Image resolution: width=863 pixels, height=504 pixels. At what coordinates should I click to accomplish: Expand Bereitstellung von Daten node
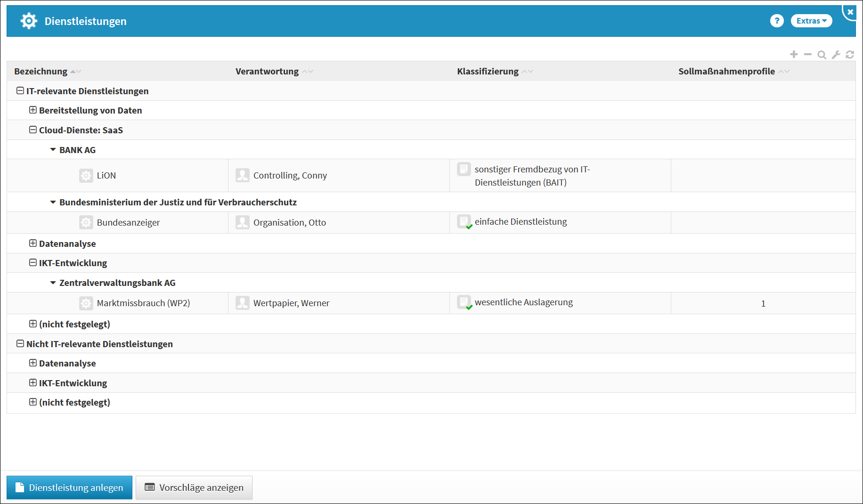[33, 110]
